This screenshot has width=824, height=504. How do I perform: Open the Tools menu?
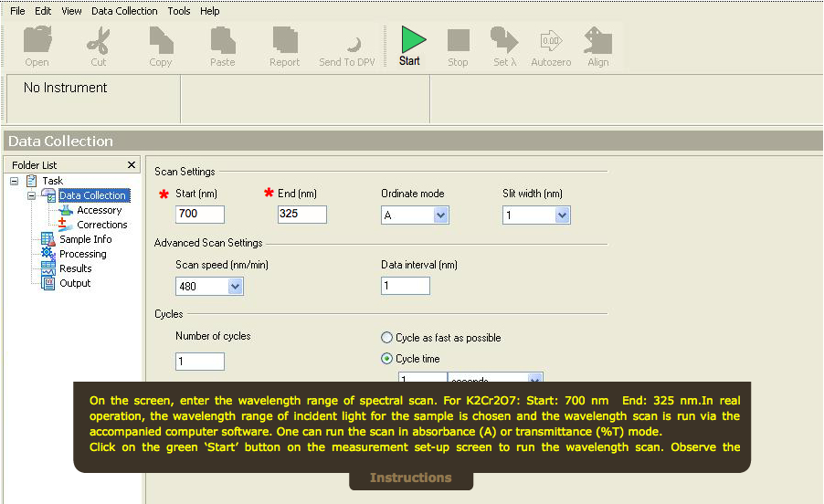click(x=179, y=11)
